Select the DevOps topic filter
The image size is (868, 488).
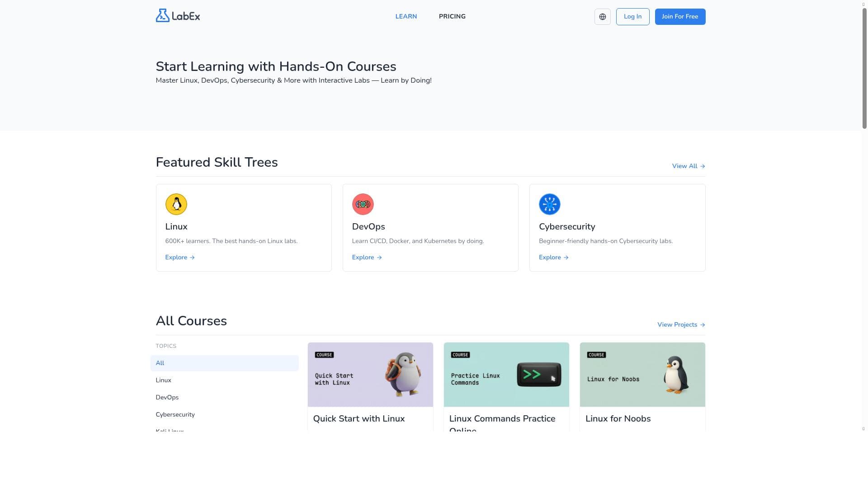(x=167, y=398)
